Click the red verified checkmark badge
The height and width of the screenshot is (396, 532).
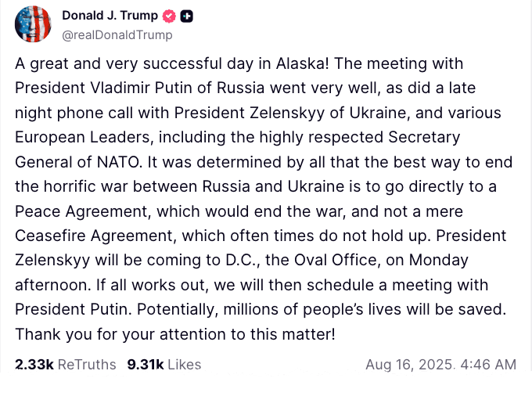coord(169,16)
